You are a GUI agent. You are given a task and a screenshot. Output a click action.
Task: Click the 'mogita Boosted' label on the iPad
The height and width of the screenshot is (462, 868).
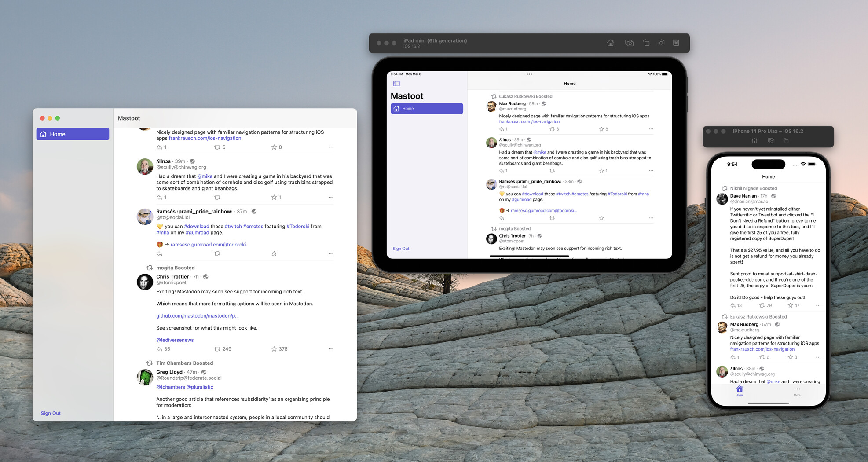click(515, 229)
